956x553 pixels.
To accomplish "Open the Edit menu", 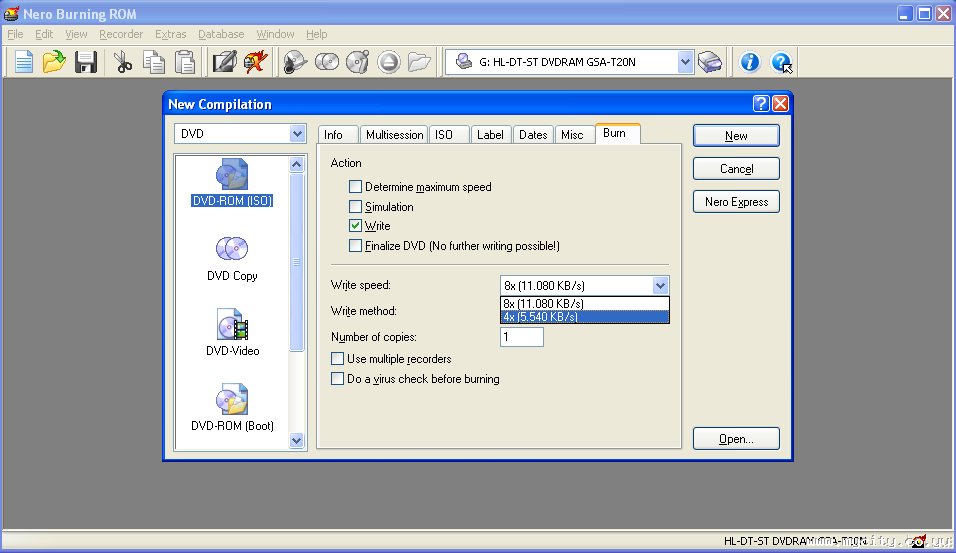I will tap(44, 34).
